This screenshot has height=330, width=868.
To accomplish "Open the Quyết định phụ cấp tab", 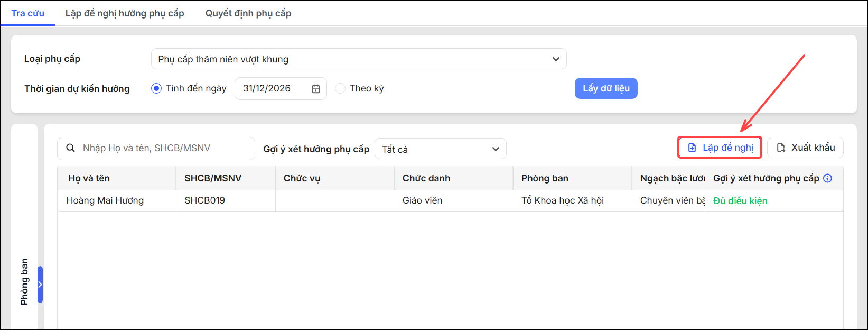I will coord(248,13).
